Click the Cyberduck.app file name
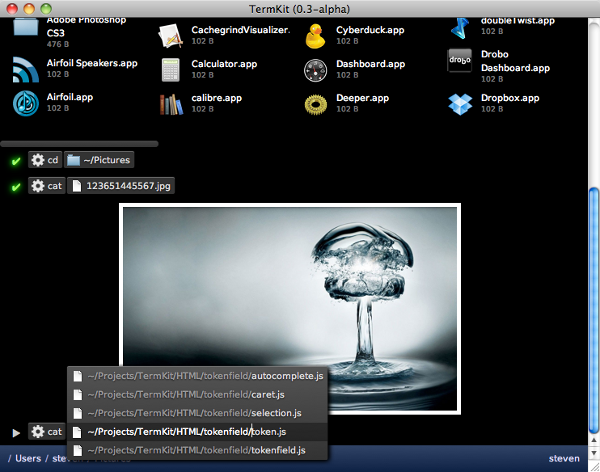 point(370,30)
